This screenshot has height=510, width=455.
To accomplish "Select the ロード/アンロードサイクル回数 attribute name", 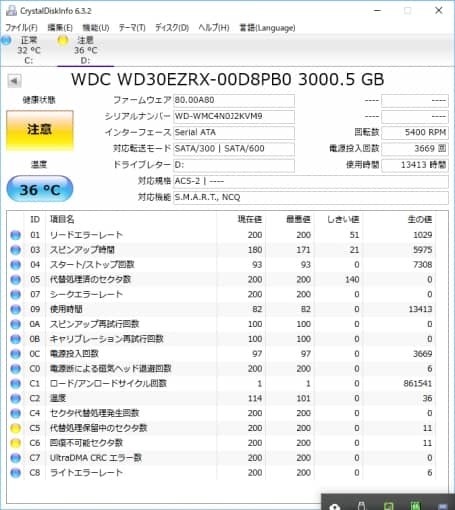I will point(108,384).
